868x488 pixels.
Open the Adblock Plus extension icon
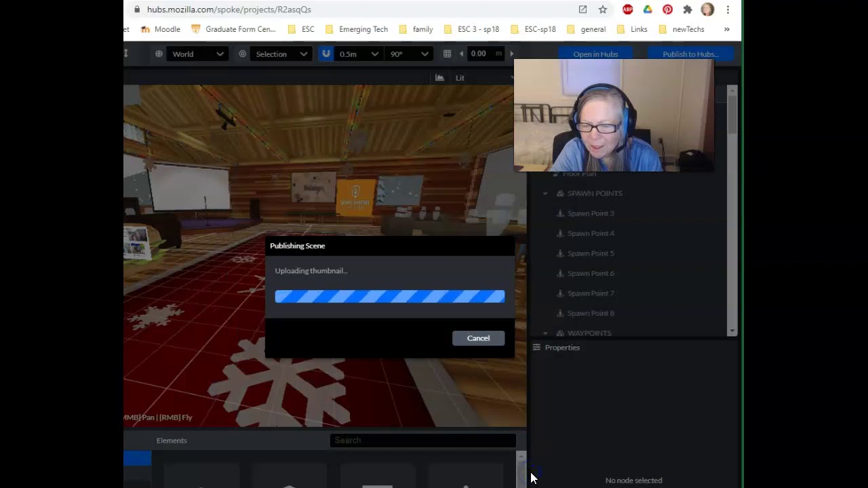tap(628, 9)
